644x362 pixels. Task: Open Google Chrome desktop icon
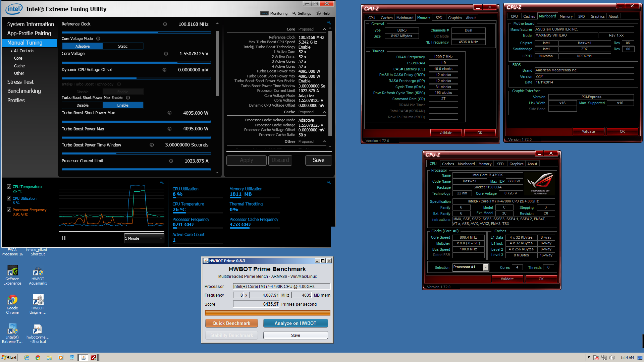click(x=12, y=304)
